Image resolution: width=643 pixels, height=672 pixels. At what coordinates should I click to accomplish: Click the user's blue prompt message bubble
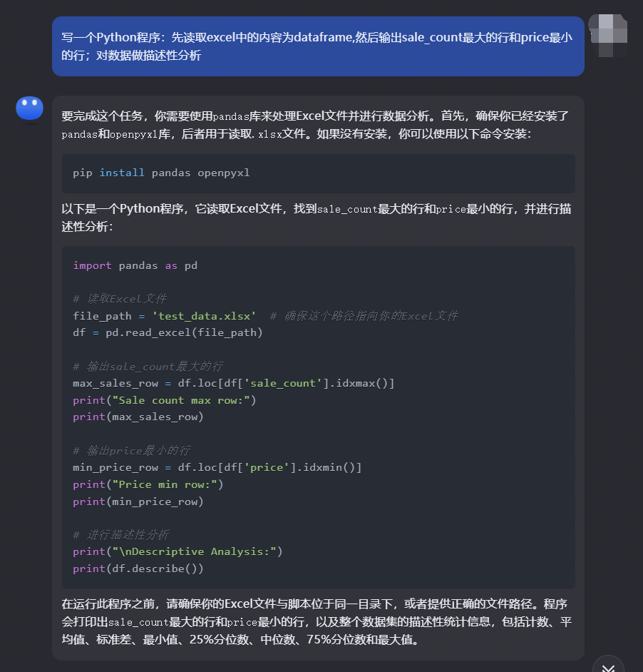pos(317,46)
